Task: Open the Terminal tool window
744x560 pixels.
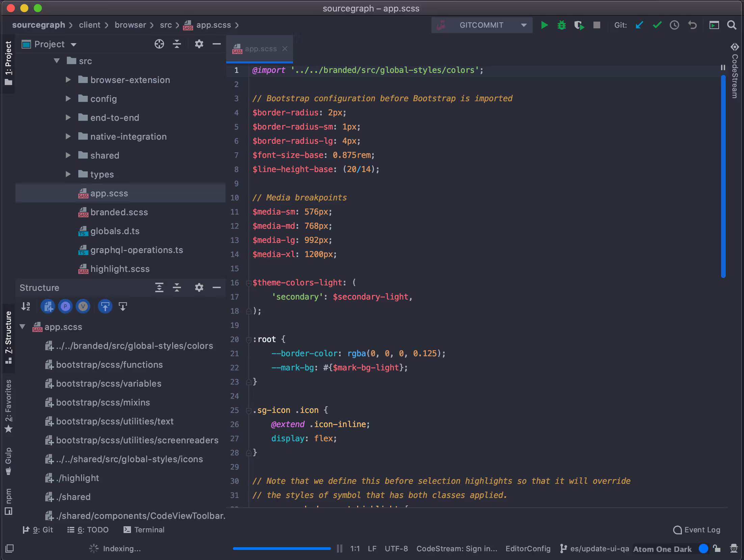Action: 144,530
